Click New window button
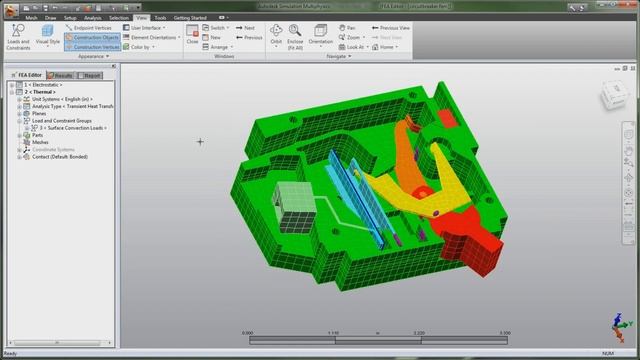 211,37
